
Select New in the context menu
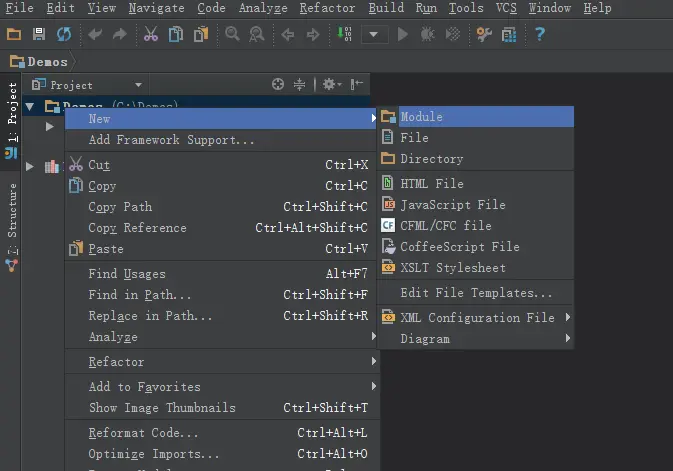pyautogui.click(x=221, y=119)
